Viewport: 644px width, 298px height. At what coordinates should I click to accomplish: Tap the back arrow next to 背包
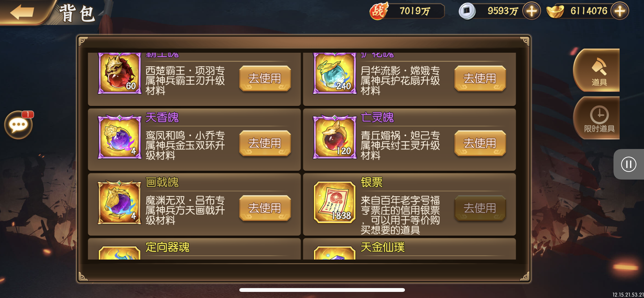[22, 12]
